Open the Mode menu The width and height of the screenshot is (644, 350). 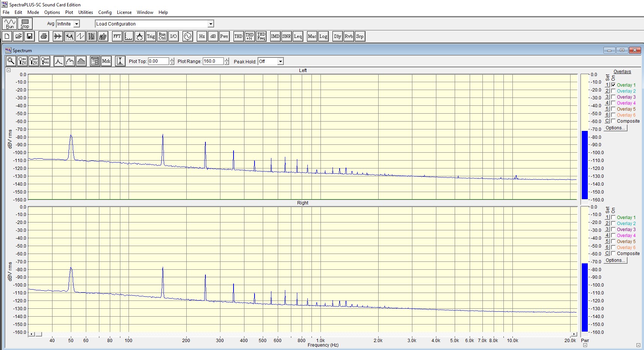pyautogui.click(x=33, y=12)
